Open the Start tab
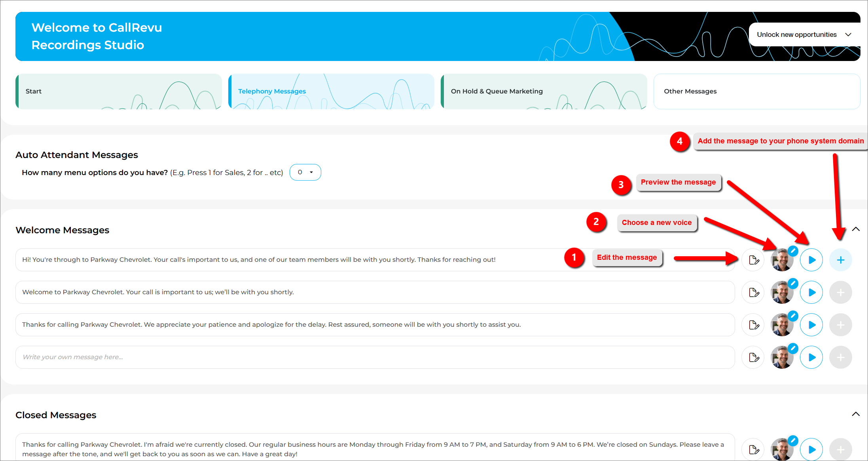This screenshot has height=461, width=868. pyautogui.click(x=119, y=91)
